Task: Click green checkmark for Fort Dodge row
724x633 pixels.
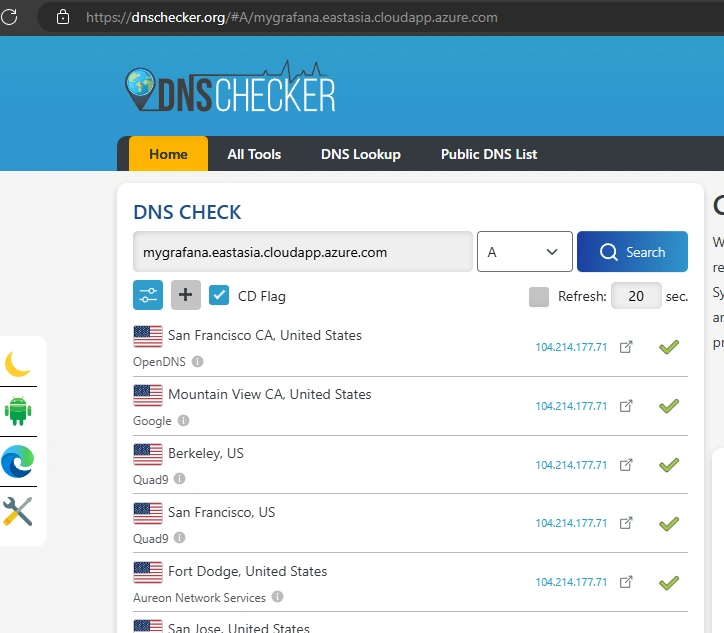Action: [669, 583]
